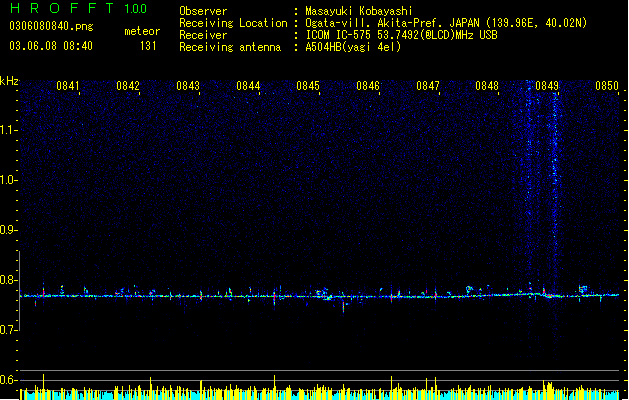Screen dimensions: 629x400
Task: Click the 0845 time marker
Action: pyautogui.click(x=308, y=86)
